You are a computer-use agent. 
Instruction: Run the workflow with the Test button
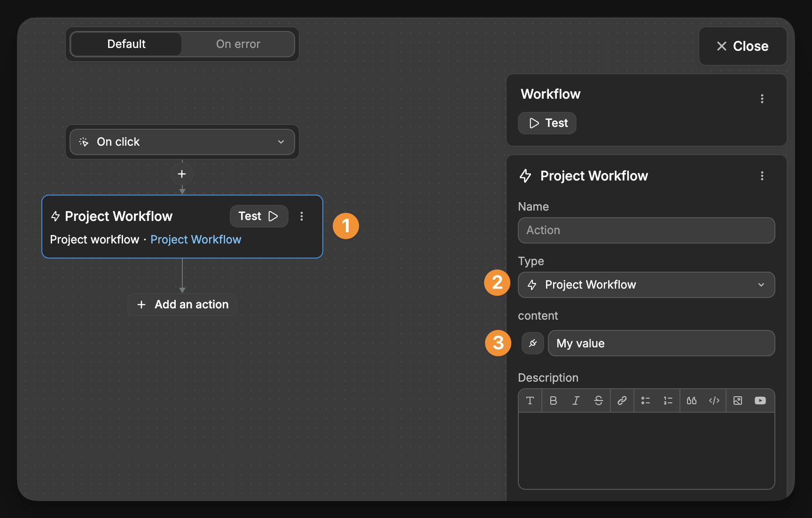point(547,123)
